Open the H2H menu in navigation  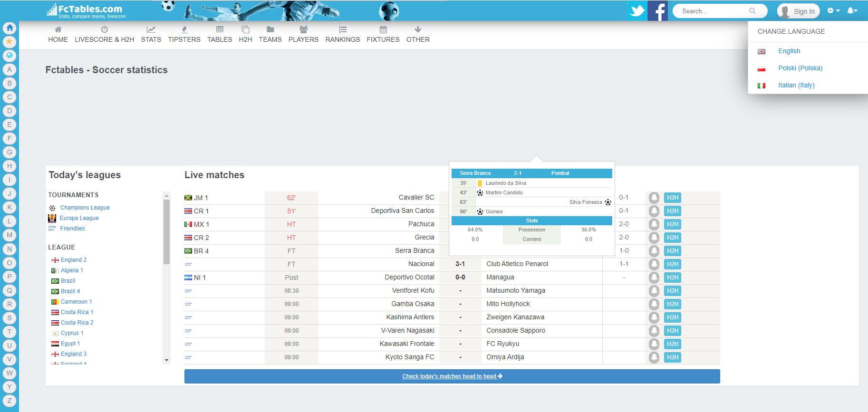point(245,35)
